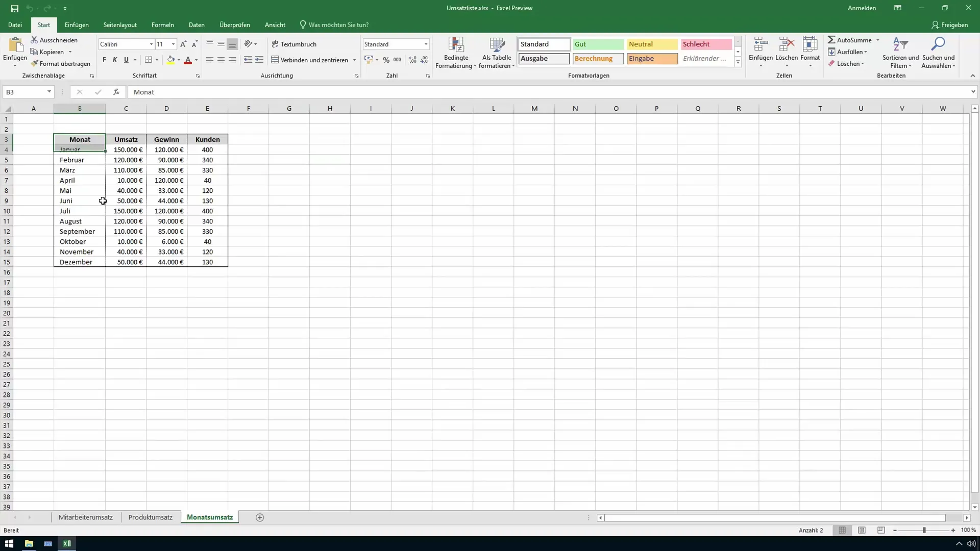Screen dimensions: 980x551
Task: Center cell text horizontally
Action: pyautogui.click(x=221, y=60)
